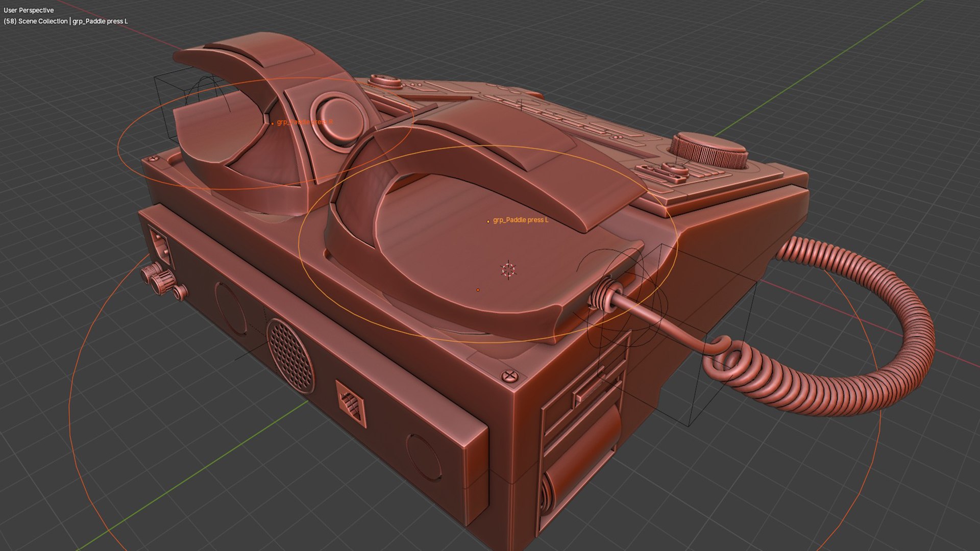Click the grp_Paddle press L empty label
Screen dimensions: 980x551
(x=520, y=220)
